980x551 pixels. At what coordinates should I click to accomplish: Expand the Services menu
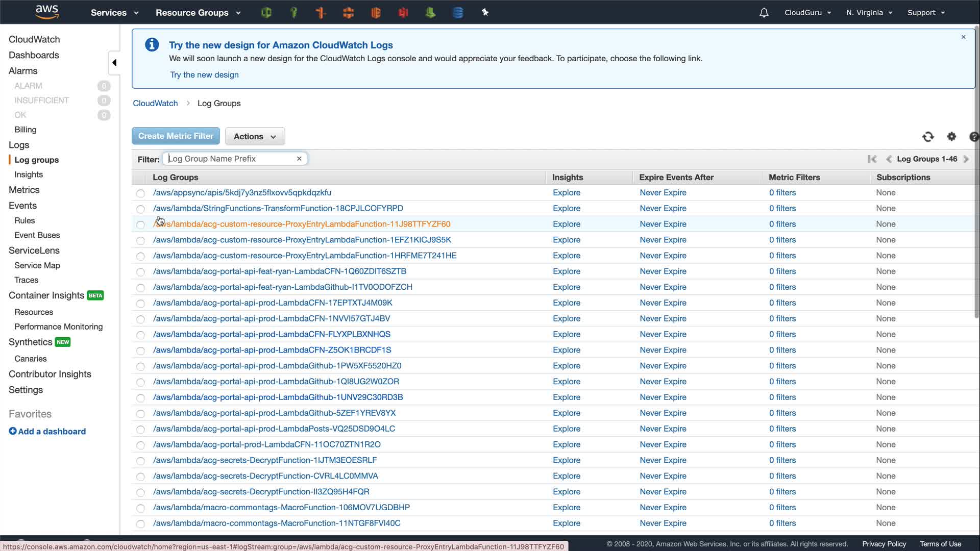click(x=114, y=13)
